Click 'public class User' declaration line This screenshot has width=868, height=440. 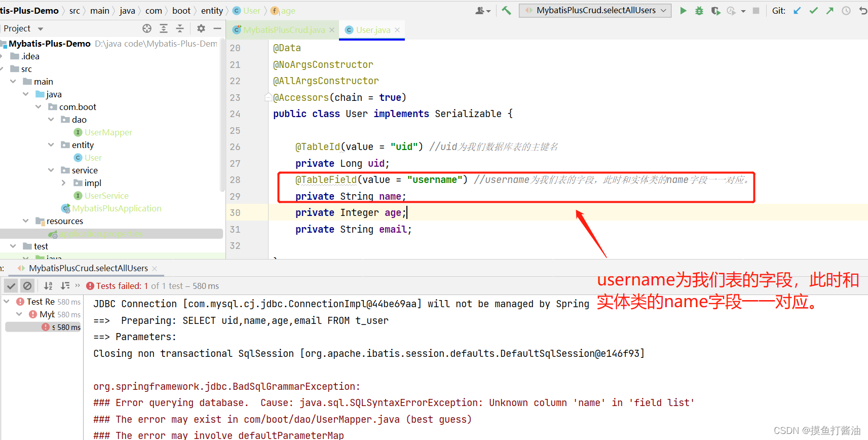pos(393,114)
